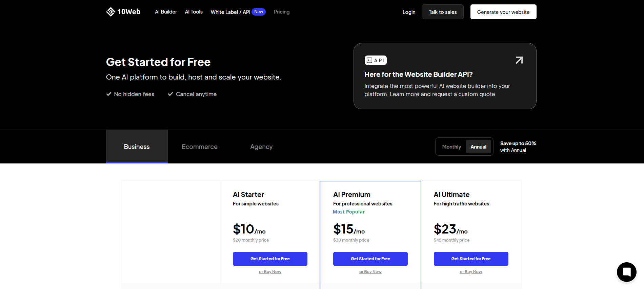The width and height of the screenshot is (644, 289).
Task: Switch to the Agency pricing tab
Action: tap(261, 147)
